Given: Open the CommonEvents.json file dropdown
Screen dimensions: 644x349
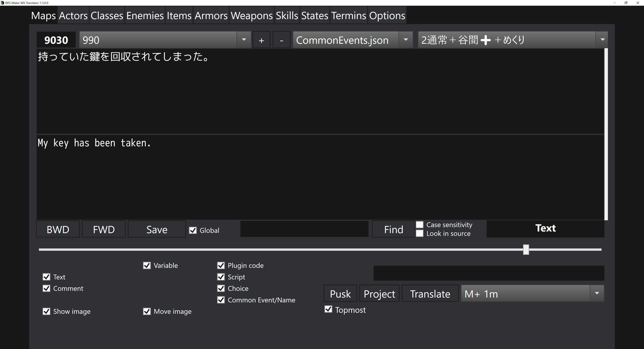Looking at the screenshot, I should click(x=406, y=40).
